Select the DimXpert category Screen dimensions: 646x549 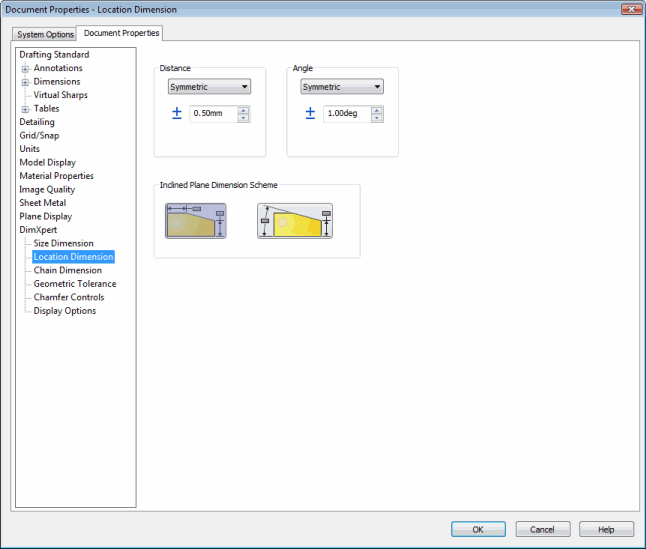pyautogui.click(x=38, y=230)
